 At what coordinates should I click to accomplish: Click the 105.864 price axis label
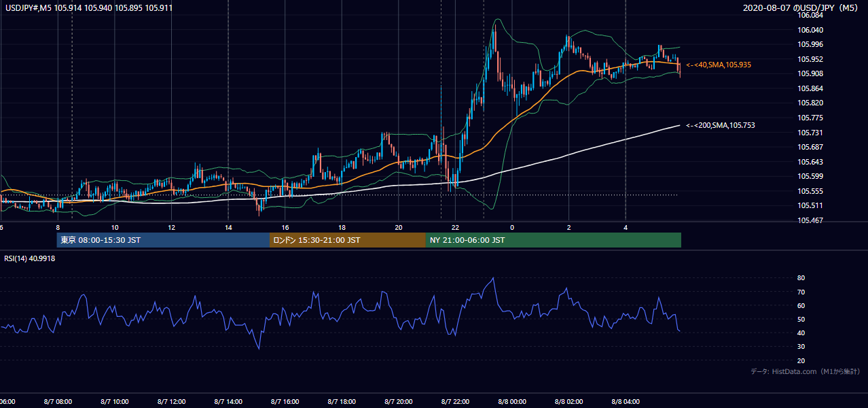pos(810,88)
